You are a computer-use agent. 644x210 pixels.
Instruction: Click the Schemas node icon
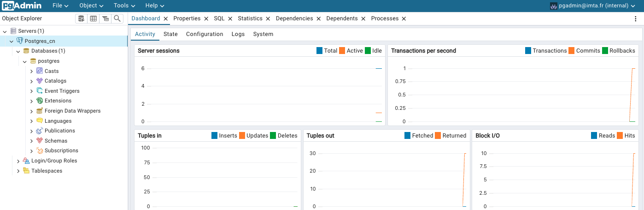pyautogui.click(x=40, y=141)
